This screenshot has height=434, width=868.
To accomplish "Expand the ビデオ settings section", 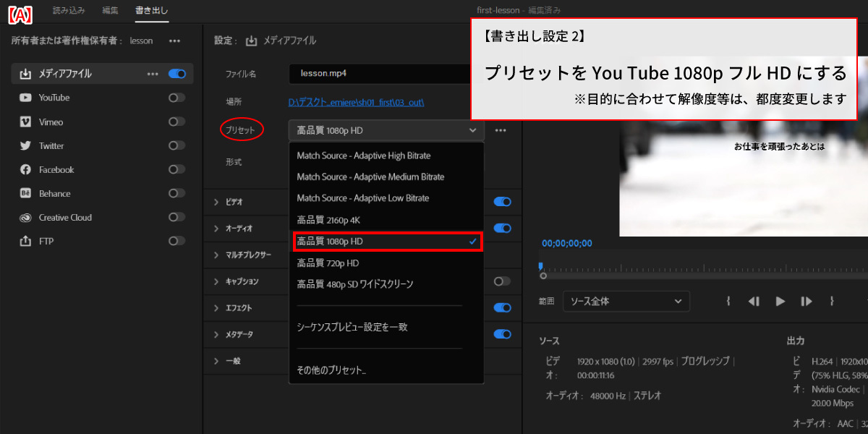I will click(216, 202).
